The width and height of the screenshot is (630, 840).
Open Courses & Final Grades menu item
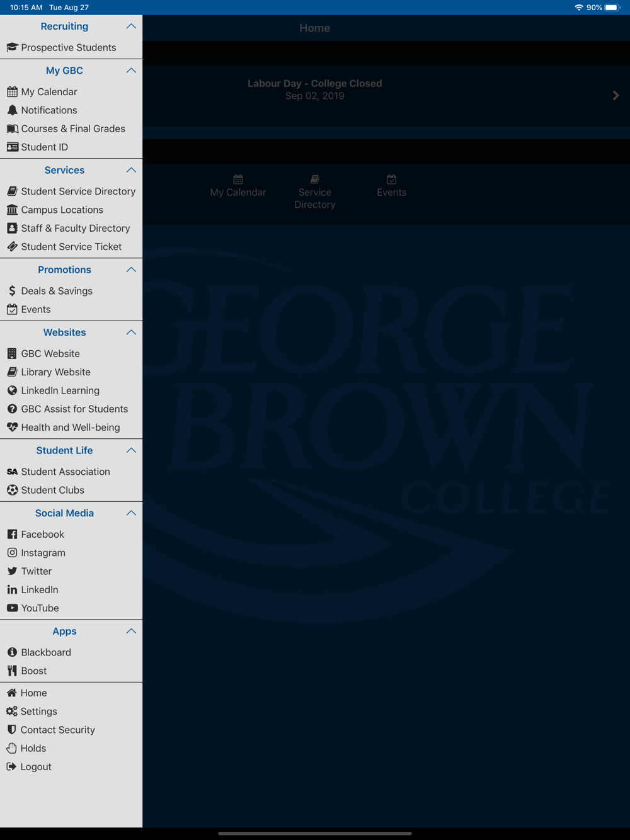(x=71, y=128)
